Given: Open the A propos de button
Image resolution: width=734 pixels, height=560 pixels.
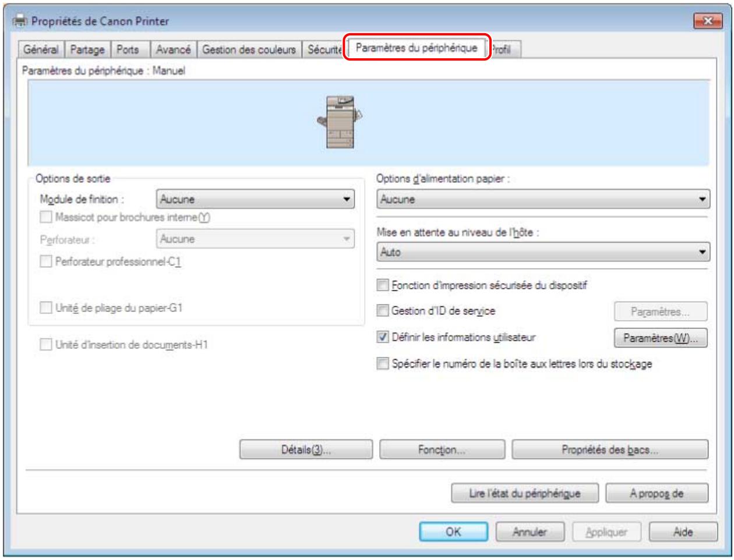Looking at the screenshot, I should pos(657,494).
